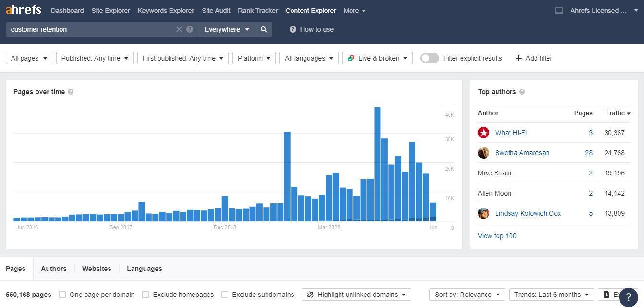
Task: Open the View top 100 link
Action: point(497,236)
